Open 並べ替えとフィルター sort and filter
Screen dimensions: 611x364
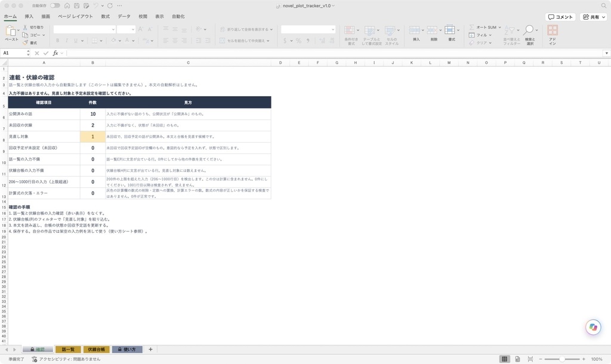pos(511,35)
